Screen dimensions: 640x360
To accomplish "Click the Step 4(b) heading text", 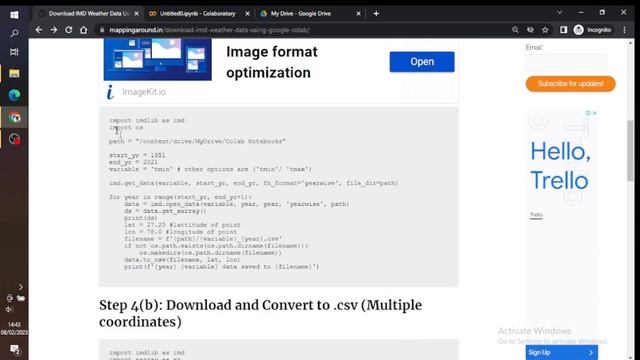I will [260, 313].
